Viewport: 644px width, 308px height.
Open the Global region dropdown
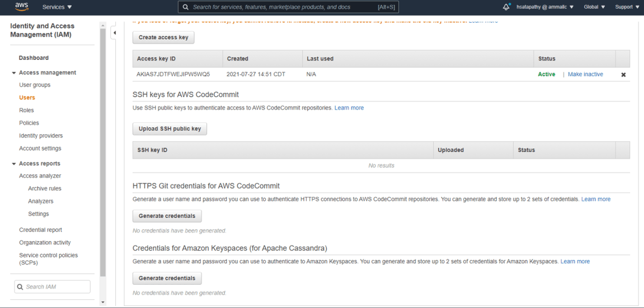594,7
